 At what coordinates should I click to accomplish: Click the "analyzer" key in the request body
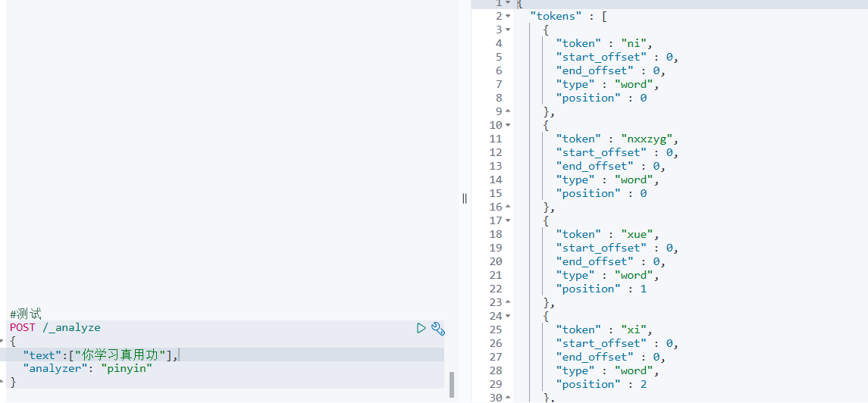[55, 368]
